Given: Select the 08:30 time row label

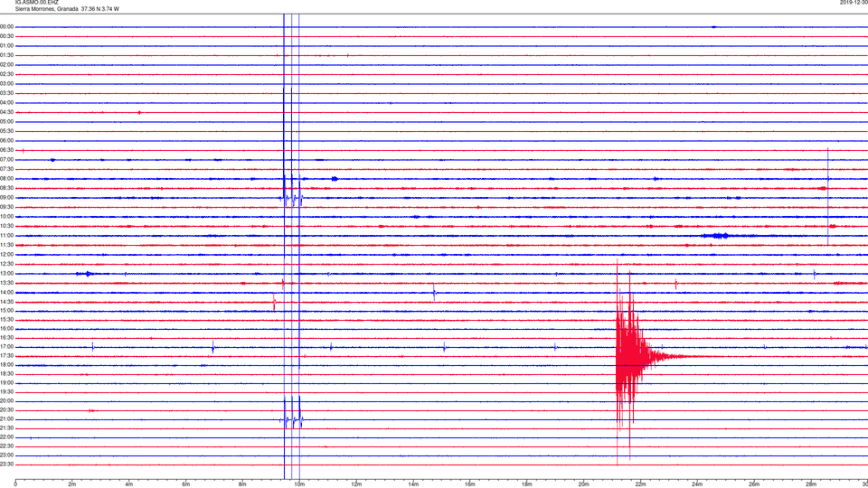Looking at the screenshot, I should 6,188.
